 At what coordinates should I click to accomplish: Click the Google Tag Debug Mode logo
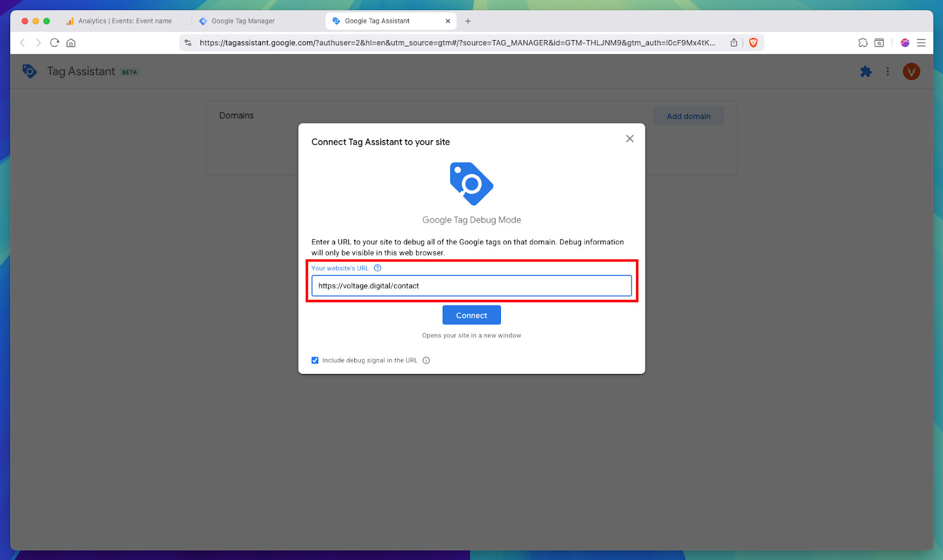pos(471,184)
